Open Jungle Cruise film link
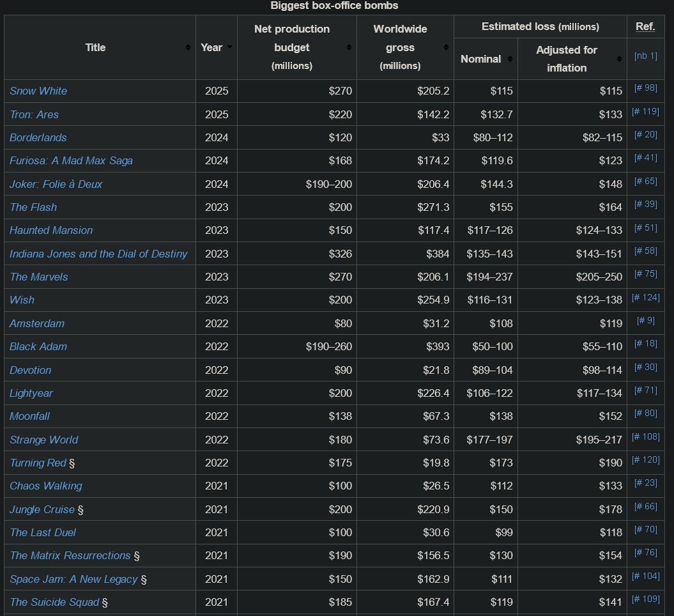This screenshot has width=674, height=616. [x=42, y=509]
